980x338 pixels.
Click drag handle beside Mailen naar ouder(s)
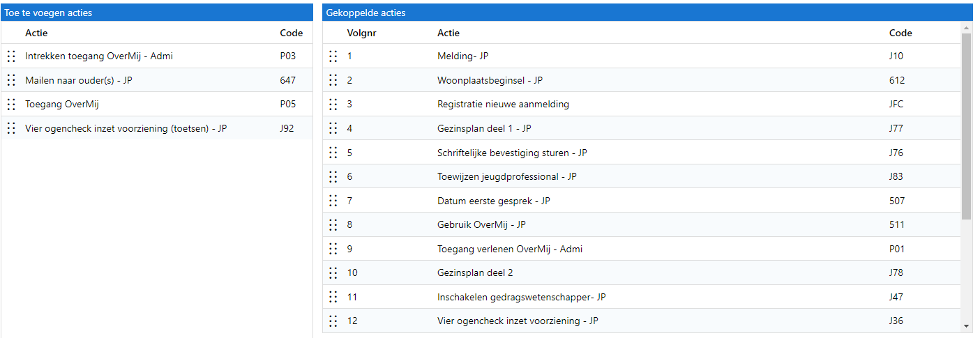point(11,80)
